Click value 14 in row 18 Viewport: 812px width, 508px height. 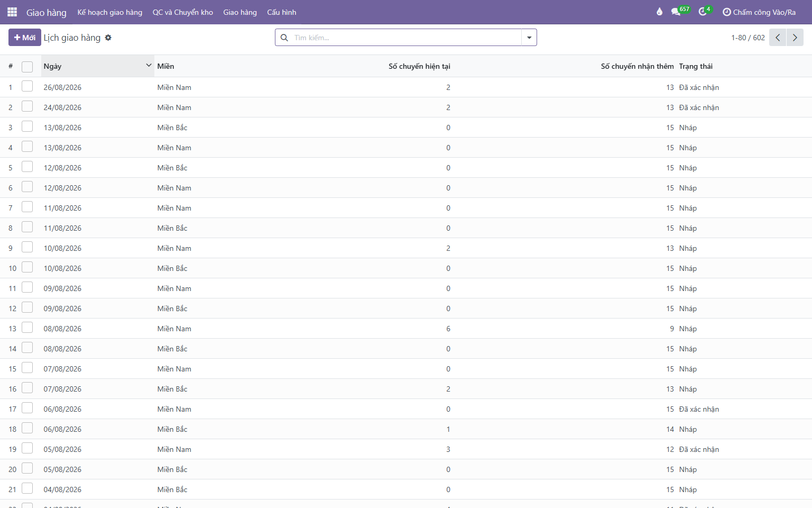point(670,429)
